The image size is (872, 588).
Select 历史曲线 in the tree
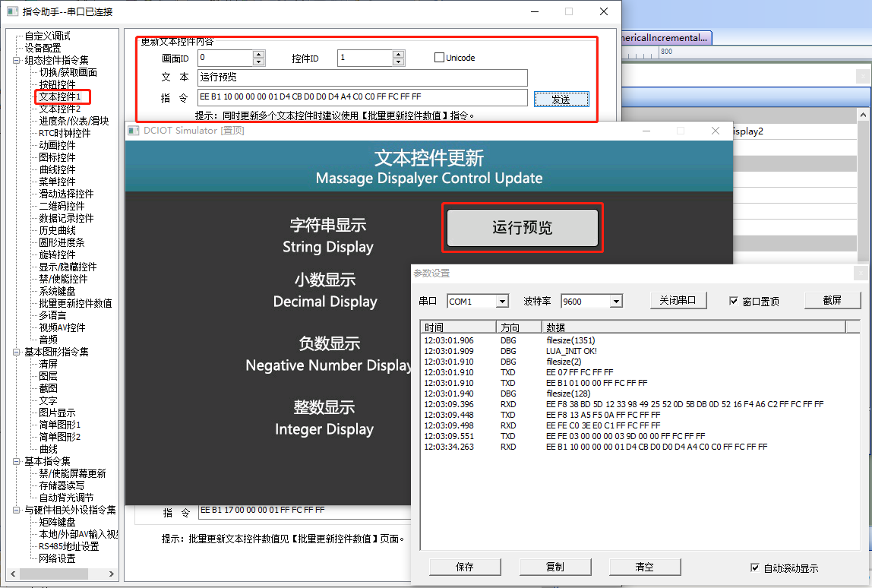[x=57, y=230]
